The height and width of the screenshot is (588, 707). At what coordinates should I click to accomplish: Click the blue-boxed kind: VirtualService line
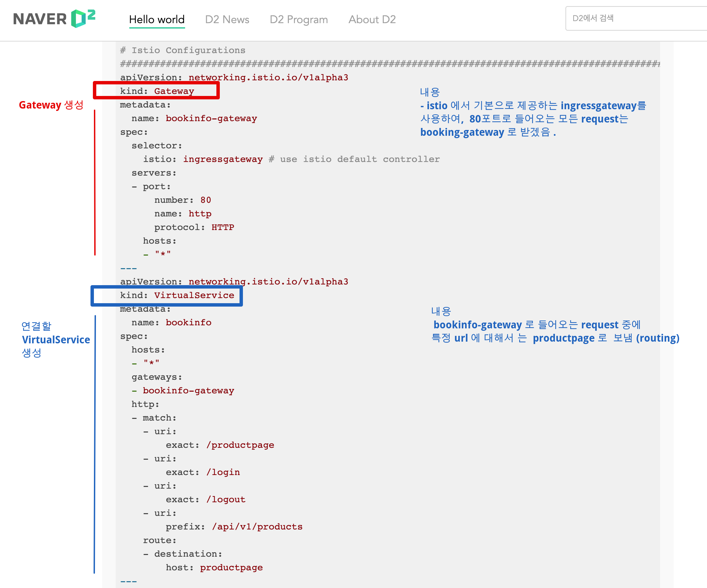(177, 295)
